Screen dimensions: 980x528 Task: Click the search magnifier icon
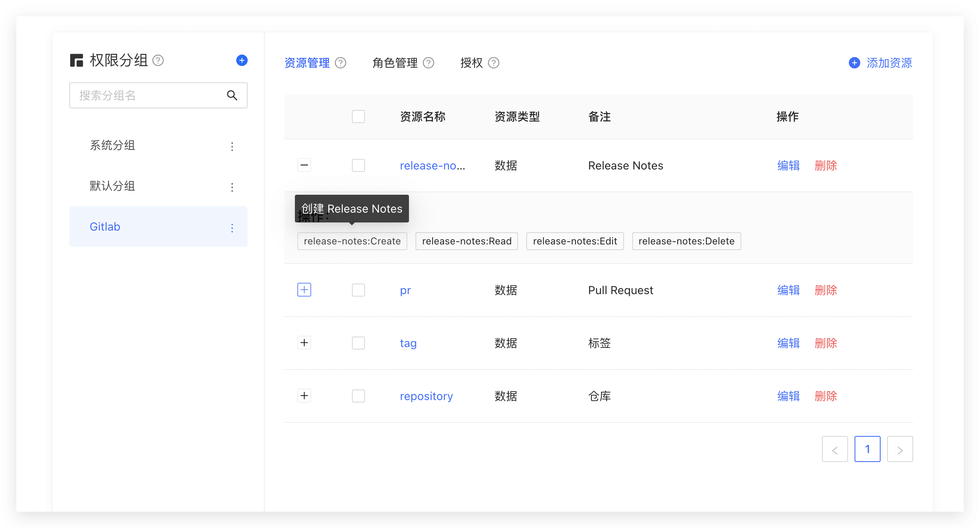[x=232, y=95]
